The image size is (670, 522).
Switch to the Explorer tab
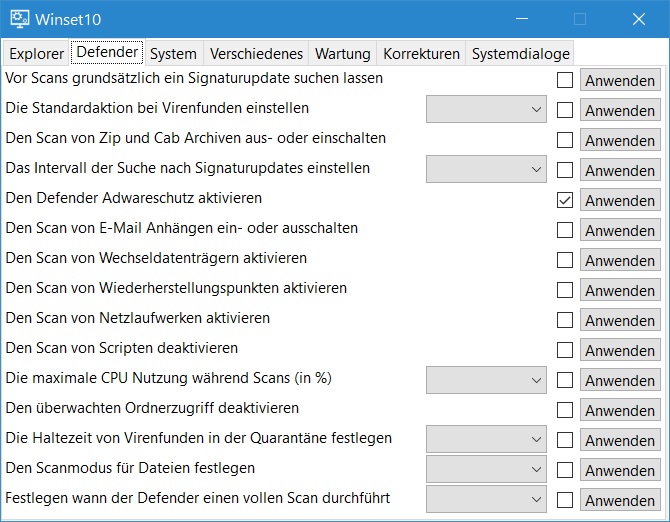(36, 53)
